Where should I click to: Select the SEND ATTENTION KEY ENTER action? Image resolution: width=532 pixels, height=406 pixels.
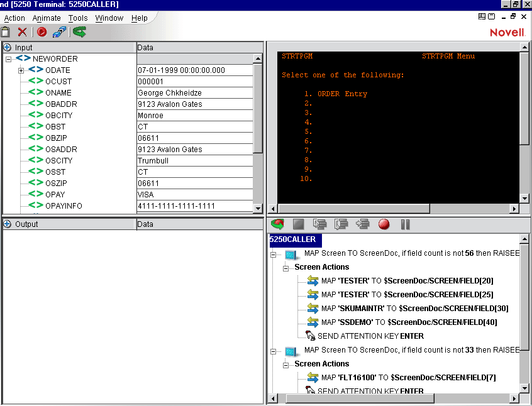point(370,336)
